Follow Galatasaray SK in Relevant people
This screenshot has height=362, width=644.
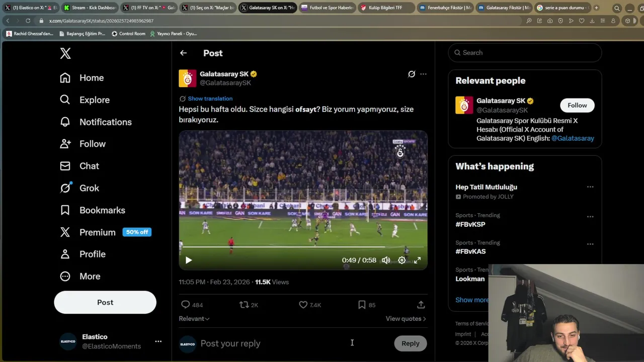[577, 105]
